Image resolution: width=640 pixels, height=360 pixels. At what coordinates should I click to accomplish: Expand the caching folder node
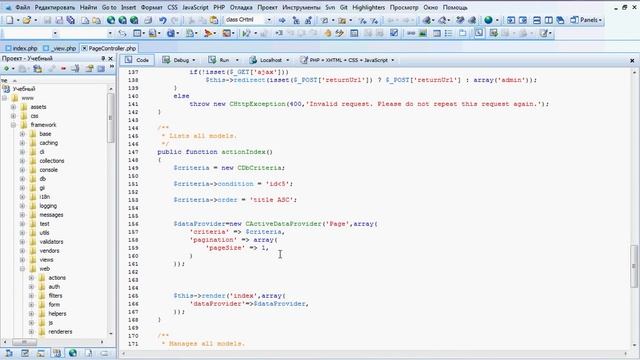pyautogui.click(x=22, y=143)
